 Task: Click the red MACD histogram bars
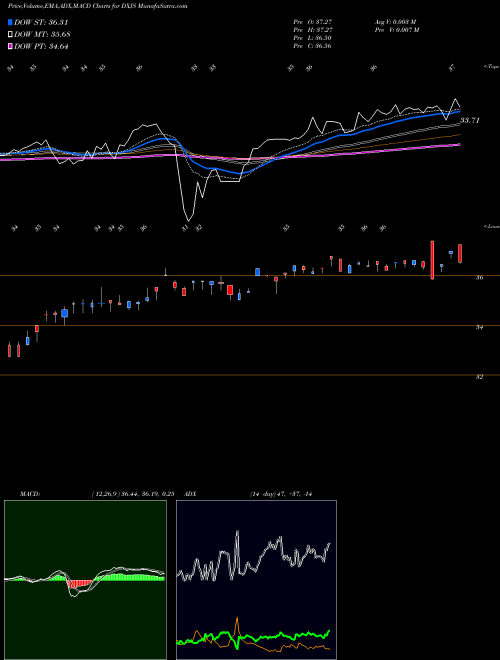point(80,584)
